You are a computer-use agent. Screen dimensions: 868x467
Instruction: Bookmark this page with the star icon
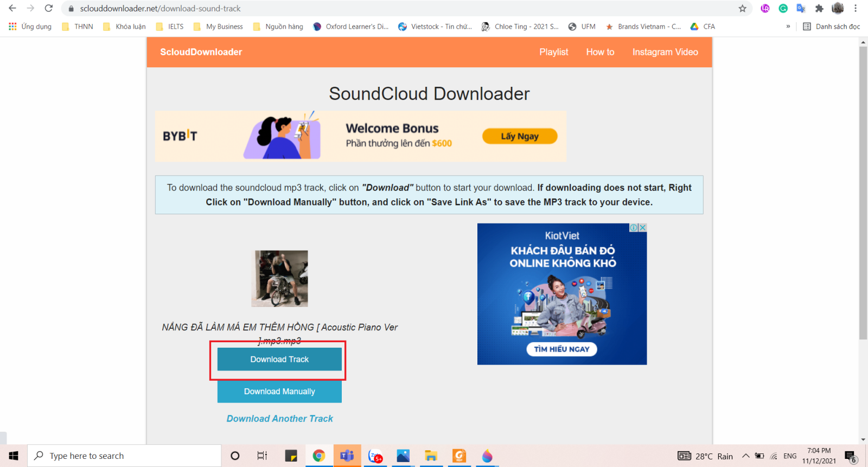pyautogui.click(x=743, y=8)
